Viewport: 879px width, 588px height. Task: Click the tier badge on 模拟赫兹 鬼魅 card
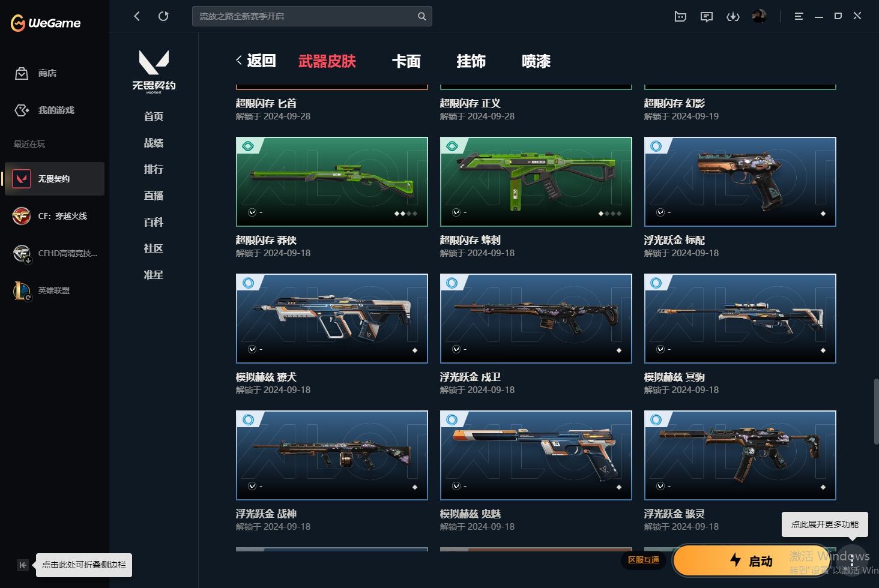click(x=452, y=419)
